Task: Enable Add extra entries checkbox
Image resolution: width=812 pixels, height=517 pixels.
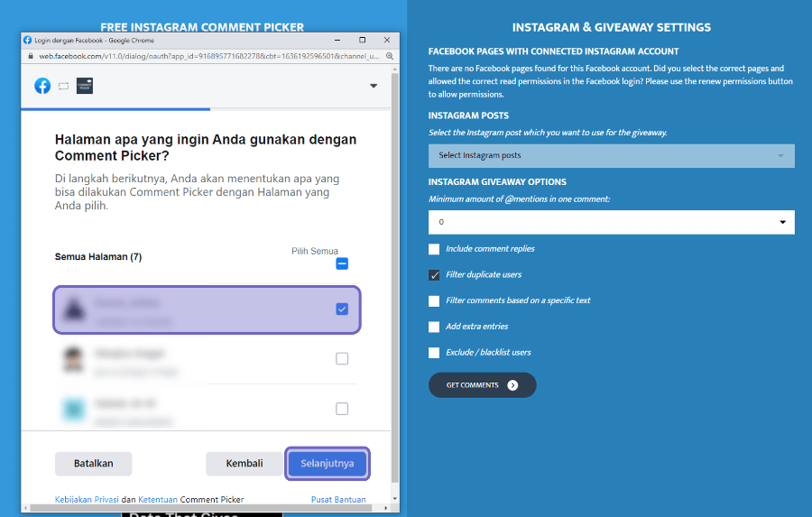Action: pyautogui.click(x=434, y=327)
